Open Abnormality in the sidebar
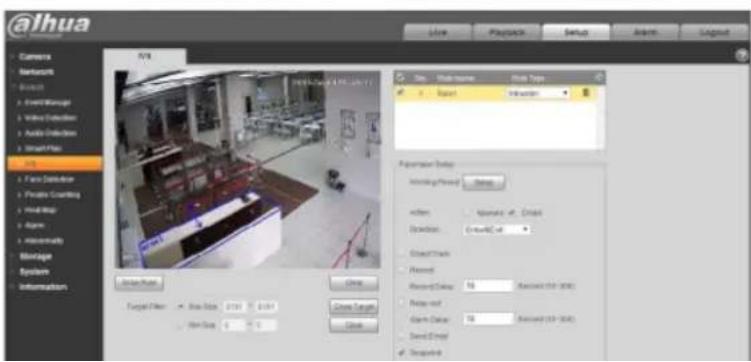Viewport: 751px width, 362px height. pos(43,240)
